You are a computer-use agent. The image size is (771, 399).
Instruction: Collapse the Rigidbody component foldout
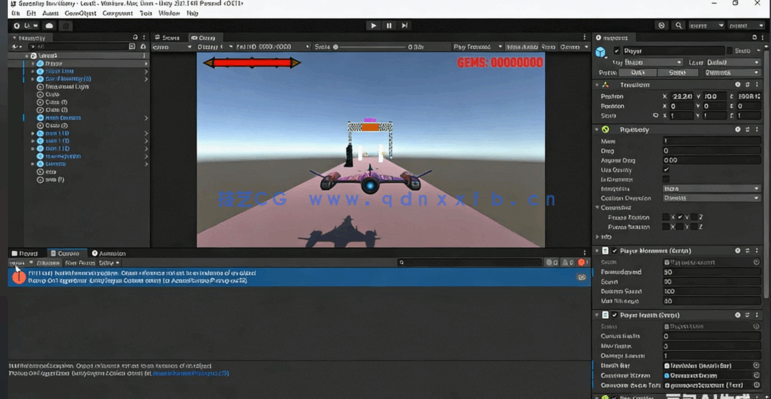(x=597, y=129)
